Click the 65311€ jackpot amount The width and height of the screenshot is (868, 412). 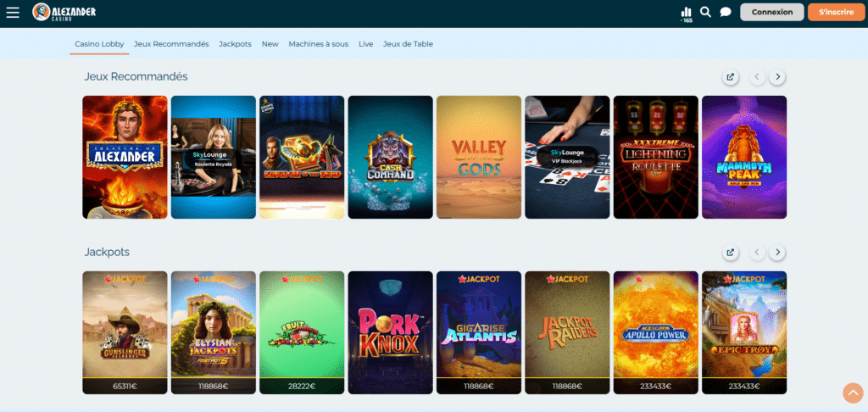125,386
